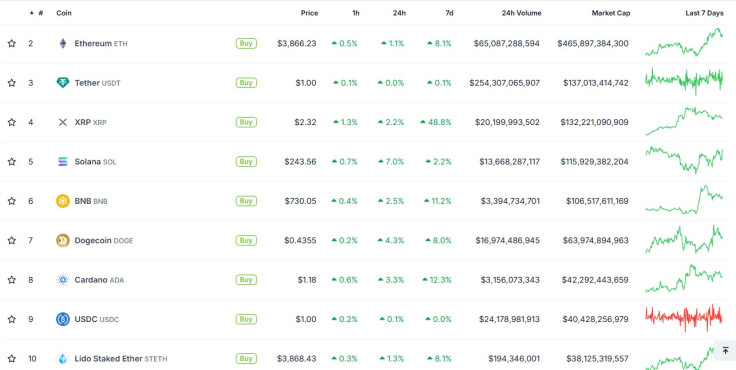Click Buy button for BNB
This screenshot has width=736, height=370.
click(x=246, y=201)
